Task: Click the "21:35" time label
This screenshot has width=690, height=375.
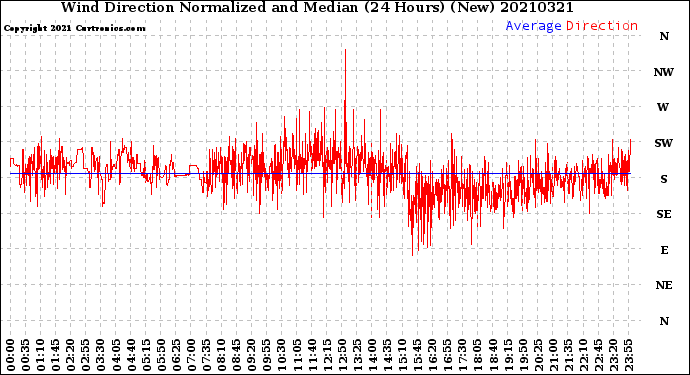Action: [x=569, y=355]
